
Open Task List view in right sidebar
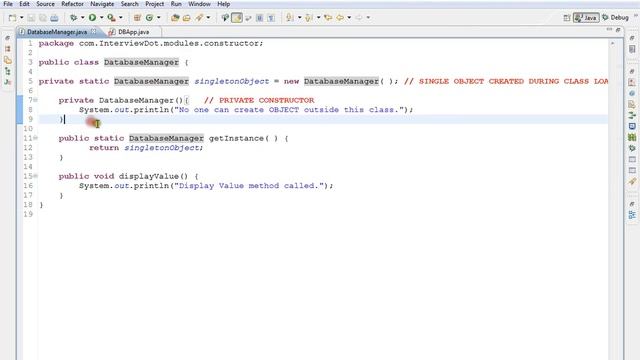[632, 49]
